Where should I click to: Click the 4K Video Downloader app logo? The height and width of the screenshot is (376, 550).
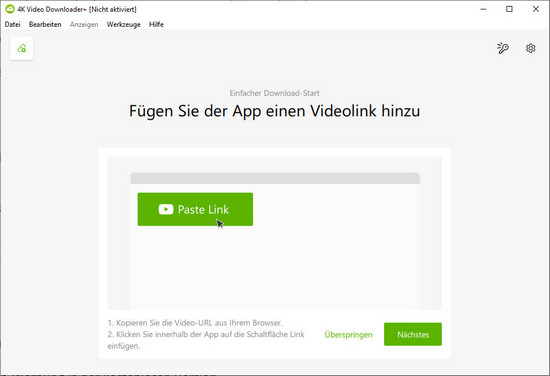pyautogui.click(x=9, y=9)
